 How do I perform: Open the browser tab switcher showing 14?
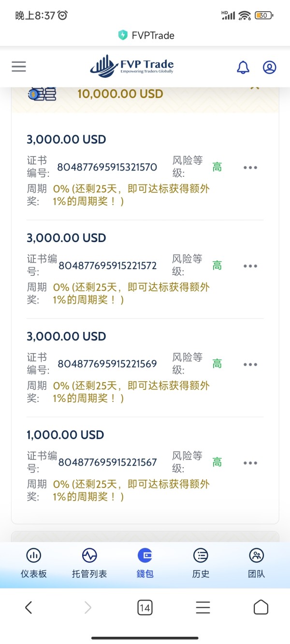point(145,607)
